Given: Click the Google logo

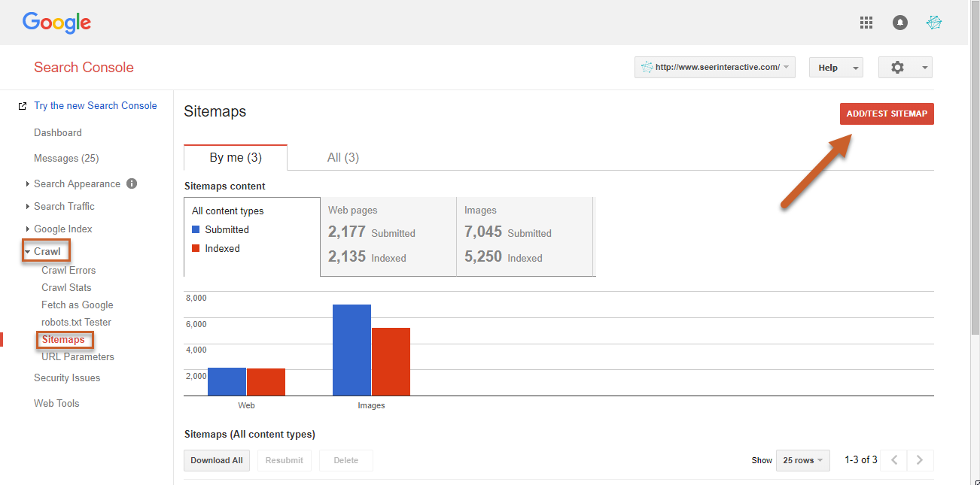Looking at the screenshot, I should click(56, 23).
